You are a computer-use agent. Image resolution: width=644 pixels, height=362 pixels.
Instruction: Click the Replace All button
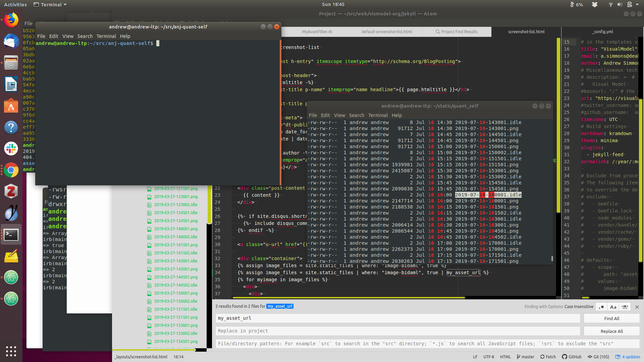pyautogui.click(x=611, y=331)
